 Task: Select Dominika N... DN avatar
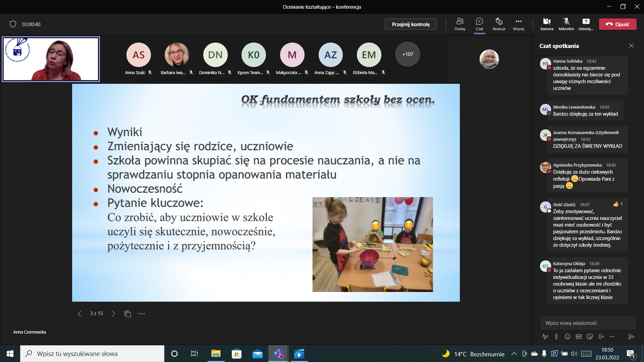[x=215, y=55]
